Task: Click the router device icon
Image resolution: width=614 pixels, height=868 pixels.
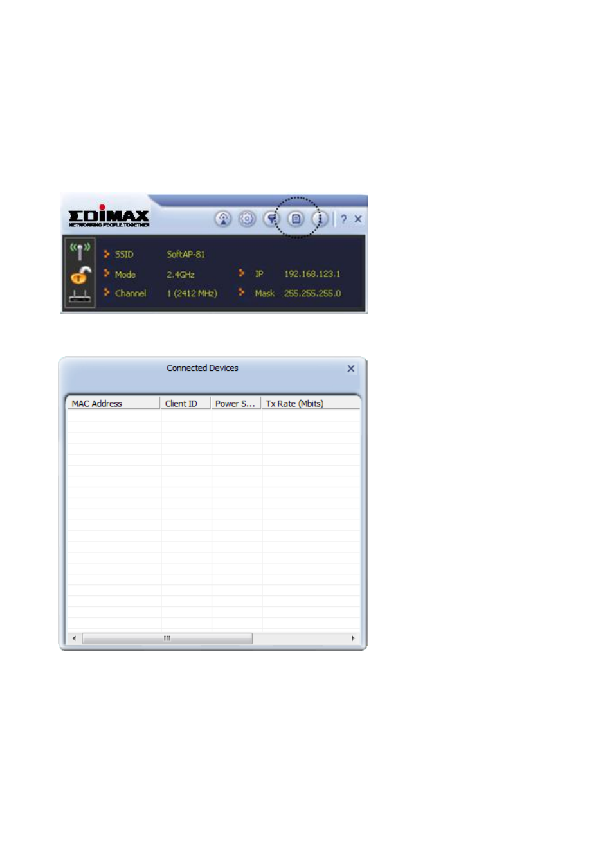Action: pos(80,297)
